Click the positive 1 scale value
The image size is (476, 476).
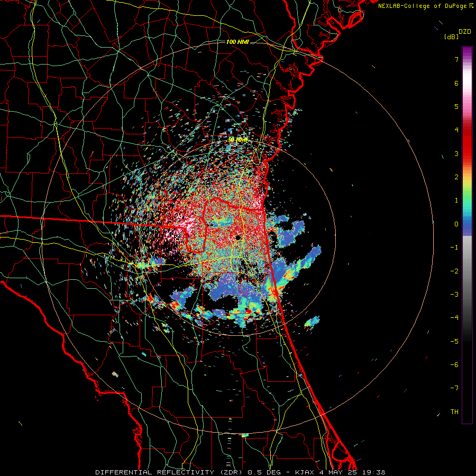coord(456,200)
